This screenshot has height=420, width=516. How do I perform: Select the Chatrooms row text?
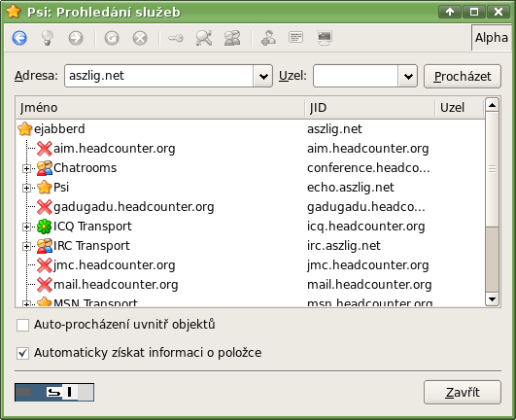pyautogui.click(x=86, y=168)
